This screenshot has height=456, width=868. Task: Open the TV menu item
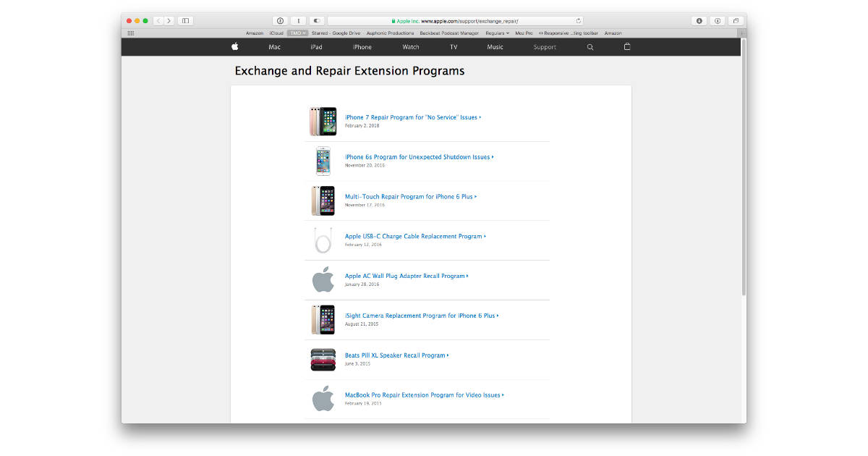[454, 47]
